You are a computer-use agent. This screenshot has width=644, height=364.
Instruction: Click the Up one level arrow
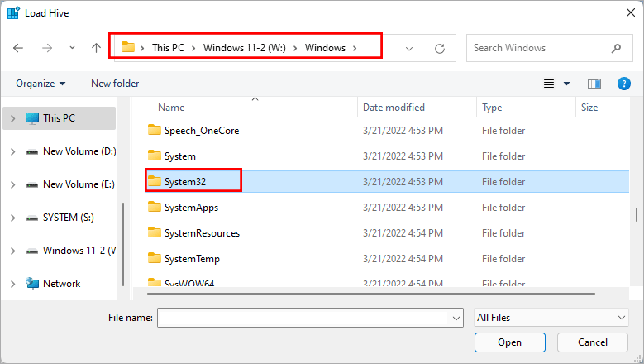click(x=96, y=48)
